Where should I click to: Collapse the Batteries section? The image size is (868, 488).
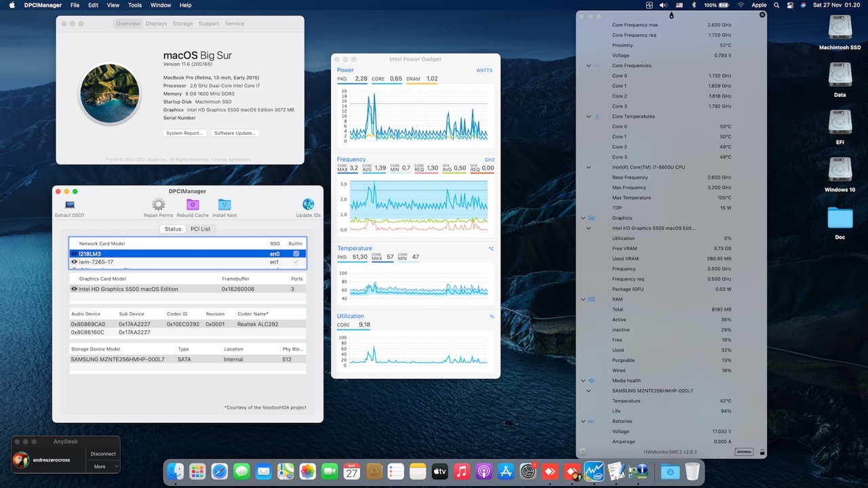(x=583, y=422)
